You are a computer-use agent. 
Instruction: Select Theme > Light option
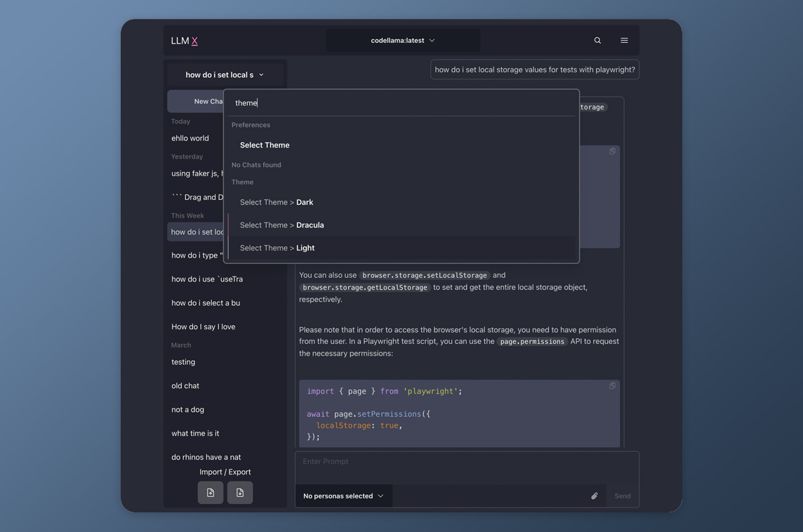click(401, 248)
